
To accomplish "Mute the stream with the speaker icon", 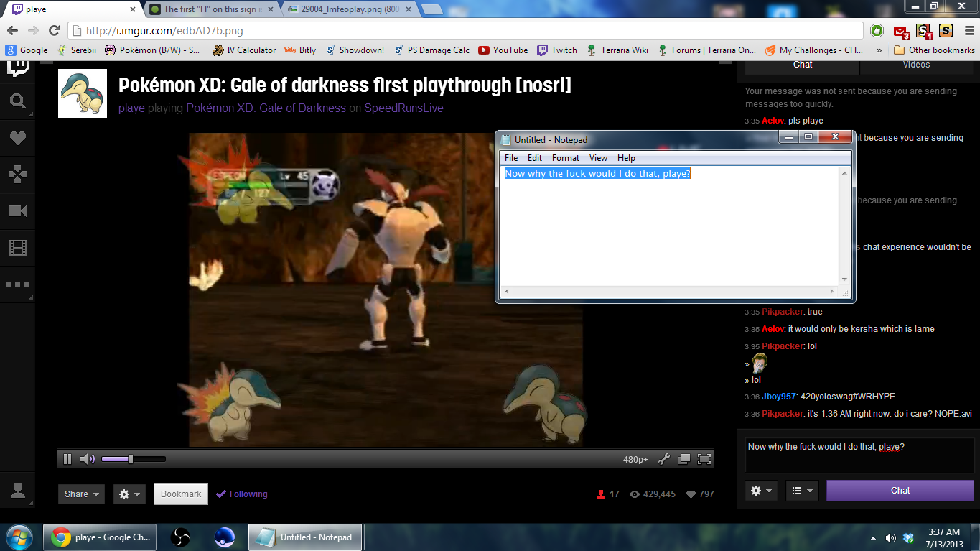I will (x=88, y=459).
